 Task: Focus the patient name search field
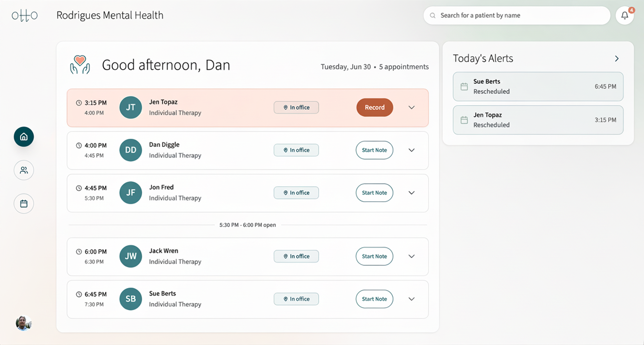(517, 15)
